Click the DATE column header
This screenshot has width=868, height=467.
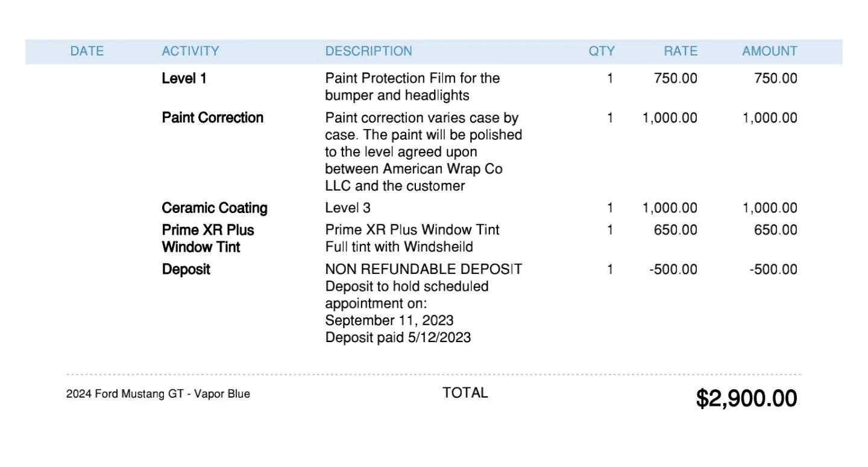[x=87, y=51]
